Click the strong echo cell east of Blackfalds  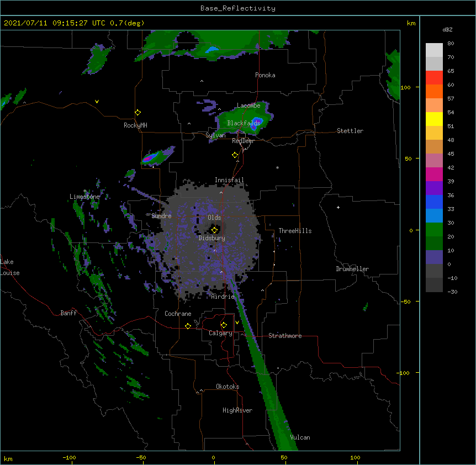(x=257, y=123)
